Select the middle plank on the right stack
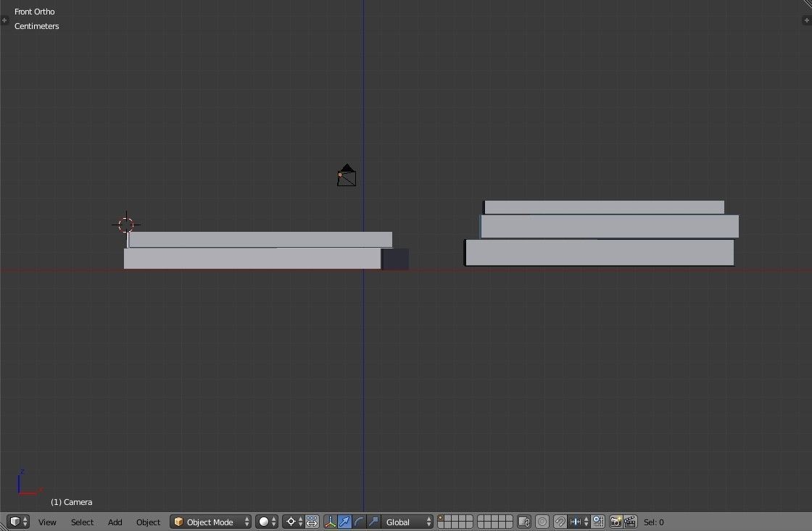The image size is (812, 531). tap(609, 227)
